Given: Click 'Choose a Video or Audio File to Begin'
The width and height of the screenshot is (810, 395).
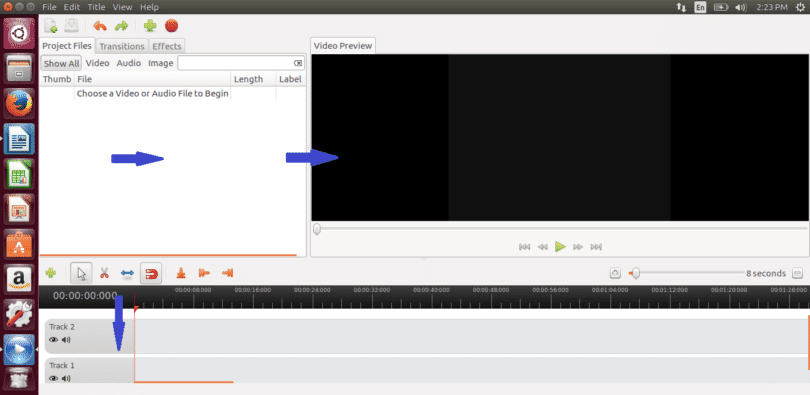Looking at the screenshot, I should click(x=153, y=93).
